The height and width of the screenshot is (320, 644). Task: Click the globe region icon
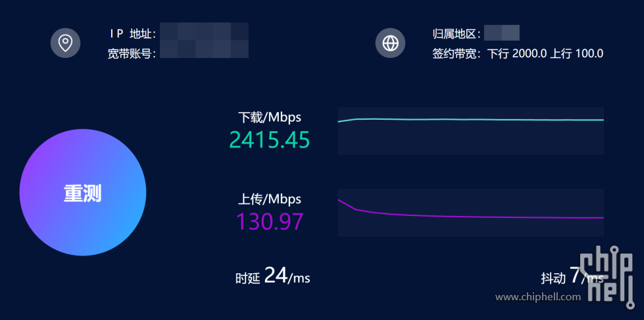coord(390,43)
